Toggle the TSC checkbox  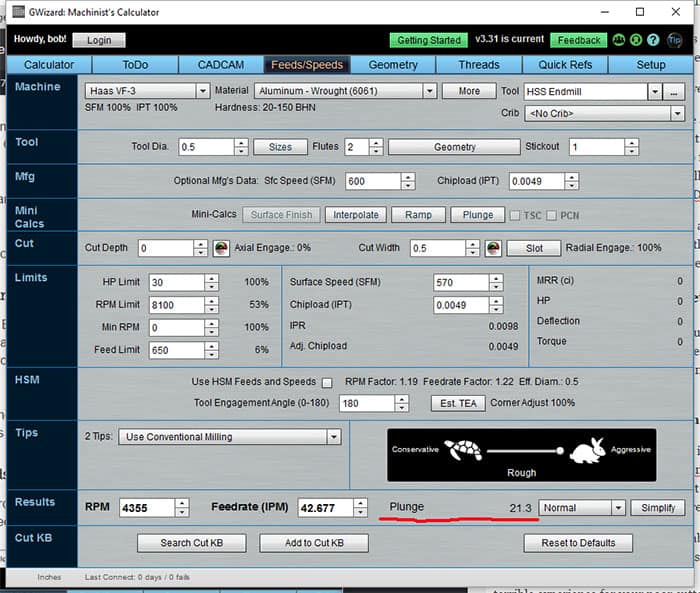[515, 215]
